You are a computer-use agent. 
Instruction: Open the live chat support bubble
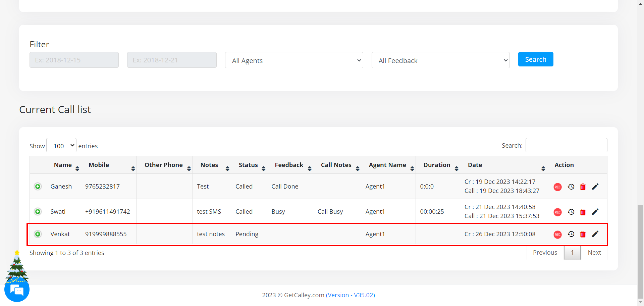click(x=17, y=290)
